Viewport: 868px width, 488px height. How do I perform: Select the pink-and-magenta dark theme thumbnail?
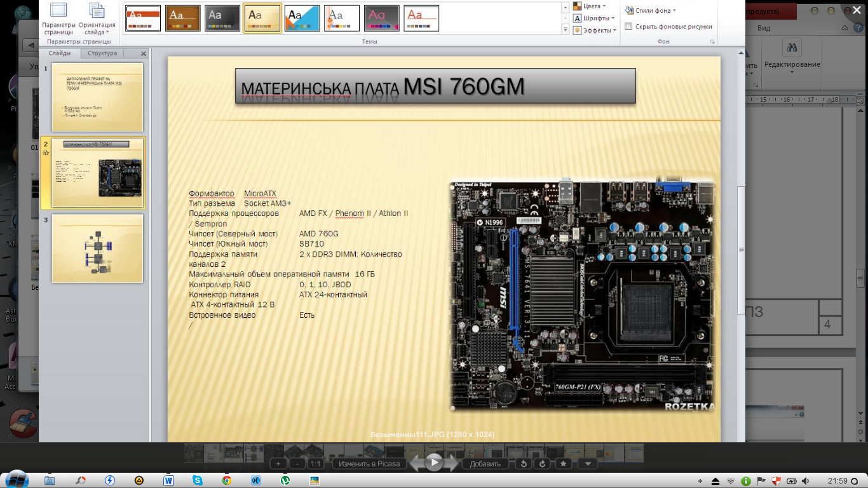pyautogui.click(x=382, y=18)
